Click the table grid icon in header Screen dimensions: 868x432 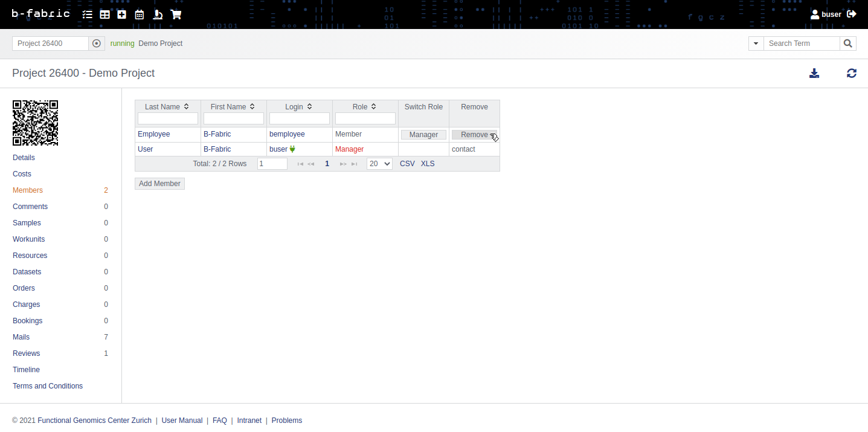click(104, 15)
